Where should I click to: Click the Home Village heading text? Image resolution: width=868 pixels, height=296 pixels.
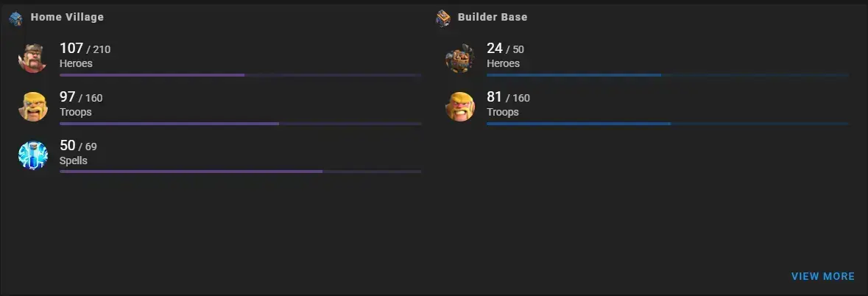pos(67,17)
